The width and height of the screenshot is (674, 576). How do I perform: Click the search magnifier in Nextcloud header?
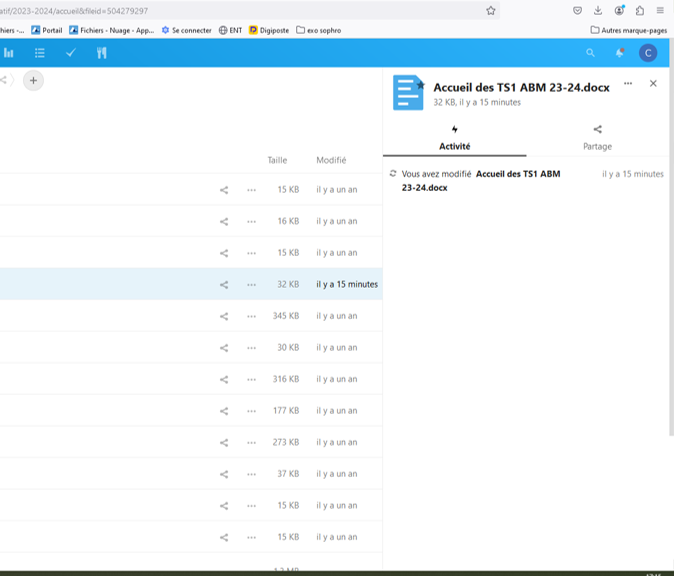click(590, 53)
